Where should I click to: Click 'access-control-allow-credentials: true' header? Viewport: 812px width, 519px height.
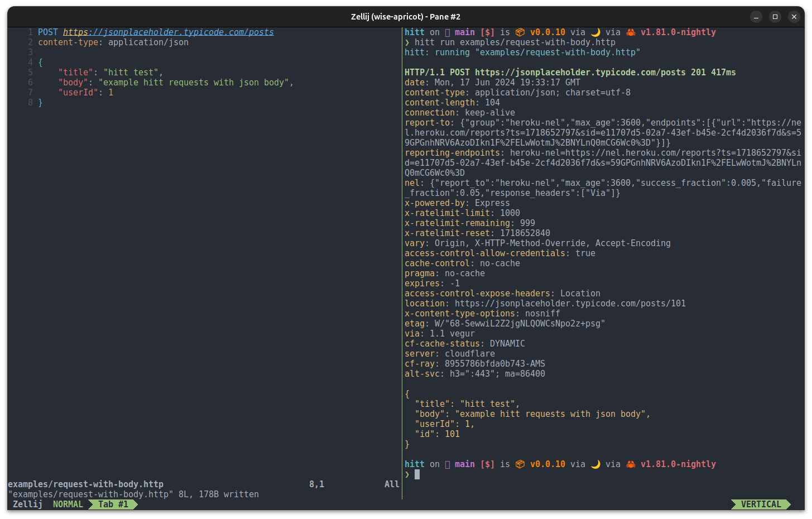[x=500, y=253]
